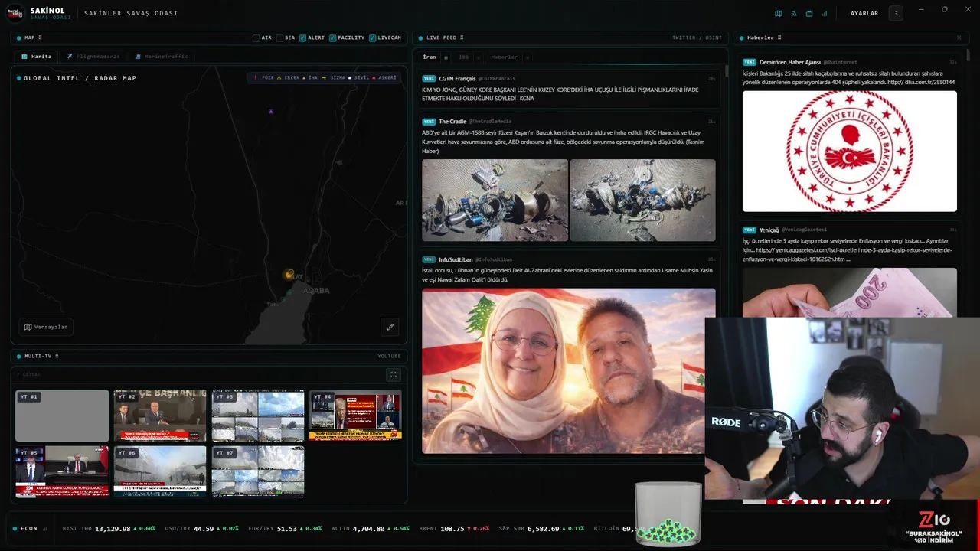Switch to the Harita map tab
Screen dimensions: 980x551
click(36, 57)
